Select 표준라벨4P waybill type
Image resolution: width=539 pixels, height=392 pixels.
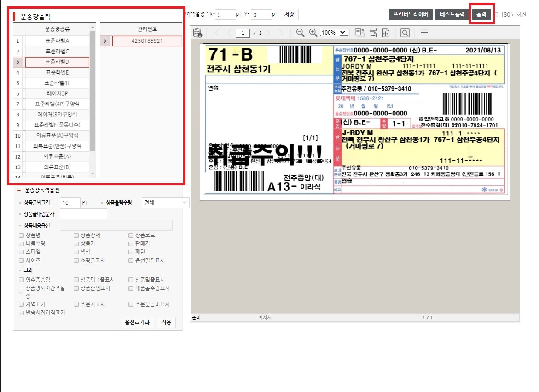57,83
